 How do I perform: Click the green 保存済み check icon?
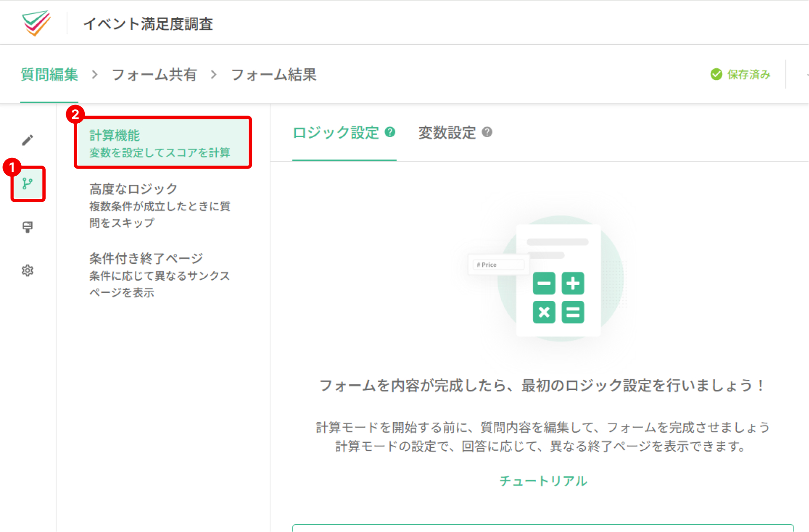click(x=716, y=74)
